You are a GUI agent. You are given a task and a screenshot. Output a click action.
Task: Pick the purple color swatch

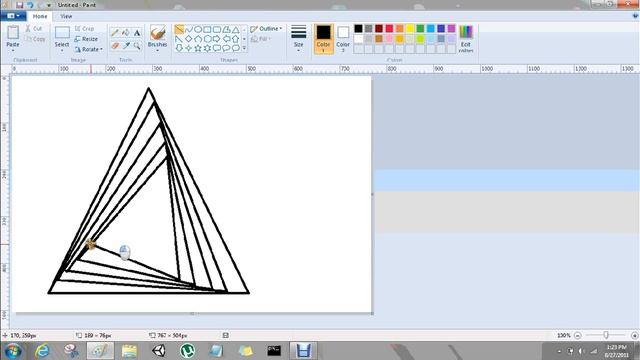coord(451,29)
